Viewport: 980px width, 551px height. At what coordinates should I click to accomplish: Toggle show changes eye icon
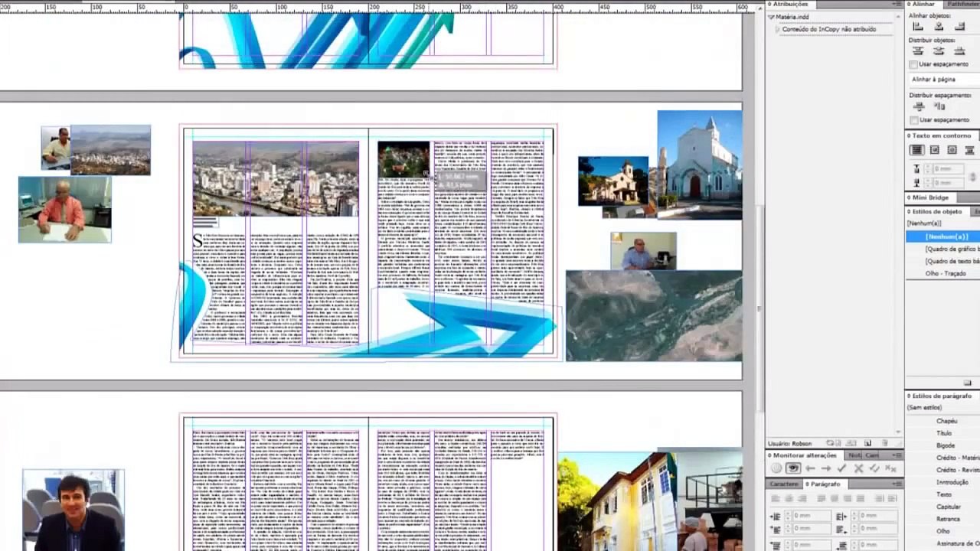click(x=793, y=468)
